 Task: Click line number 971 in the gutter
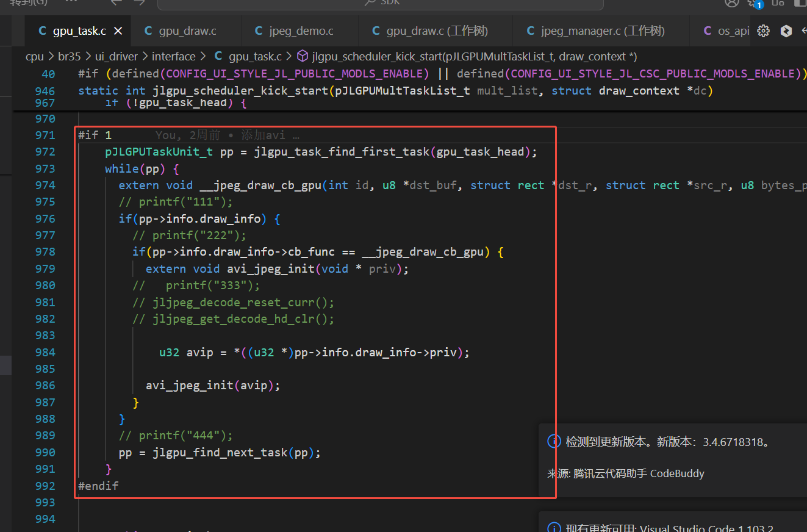point(45,135)
